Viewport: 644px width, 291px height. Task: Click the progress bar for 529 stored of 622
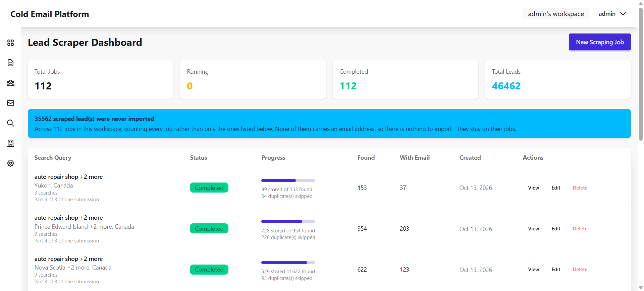[x=288, y=263]
